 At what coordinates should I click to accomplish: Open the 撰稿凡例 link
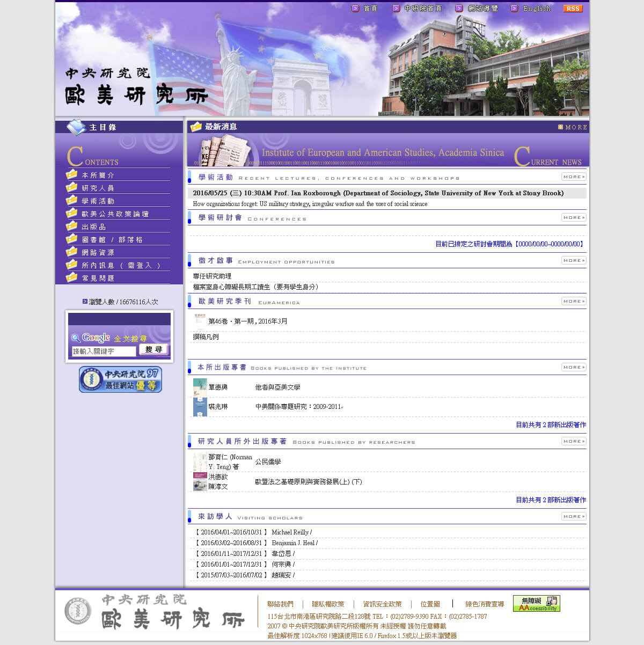pos(206,337)
